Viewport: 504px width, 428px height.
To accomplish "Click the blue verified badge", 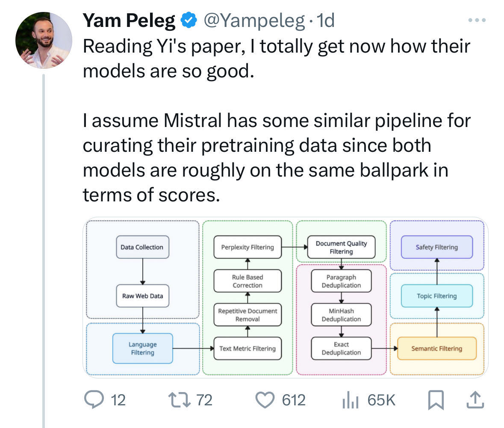I will [x=189, y=20].
